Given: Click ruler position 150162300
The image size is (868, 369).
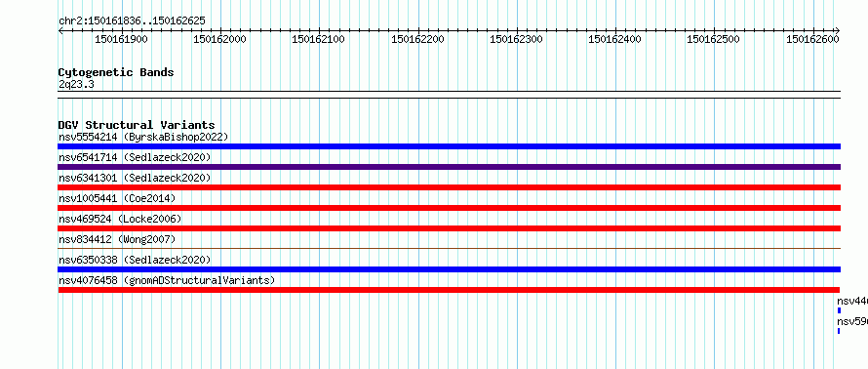Looking at the screenshot, I should point(517,39).
